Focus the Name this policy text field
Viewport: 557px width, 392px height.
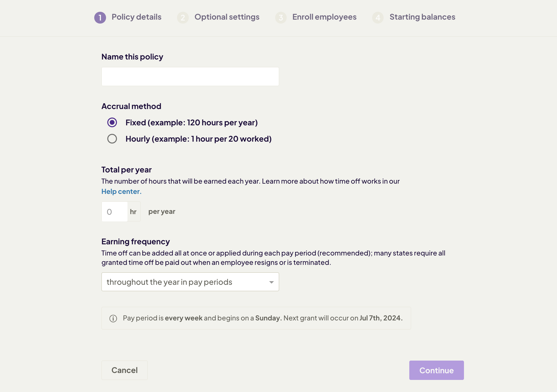point(190,76)
